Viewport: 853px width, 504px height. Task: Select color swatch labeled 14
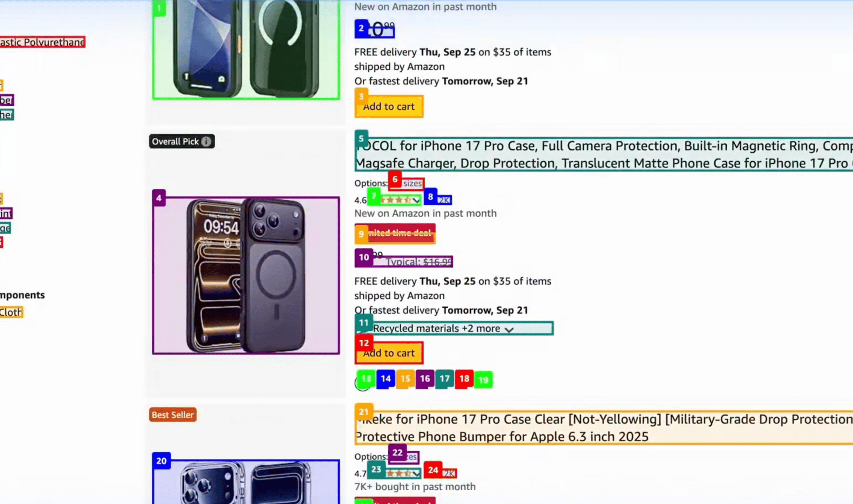[x=386, y=379]
